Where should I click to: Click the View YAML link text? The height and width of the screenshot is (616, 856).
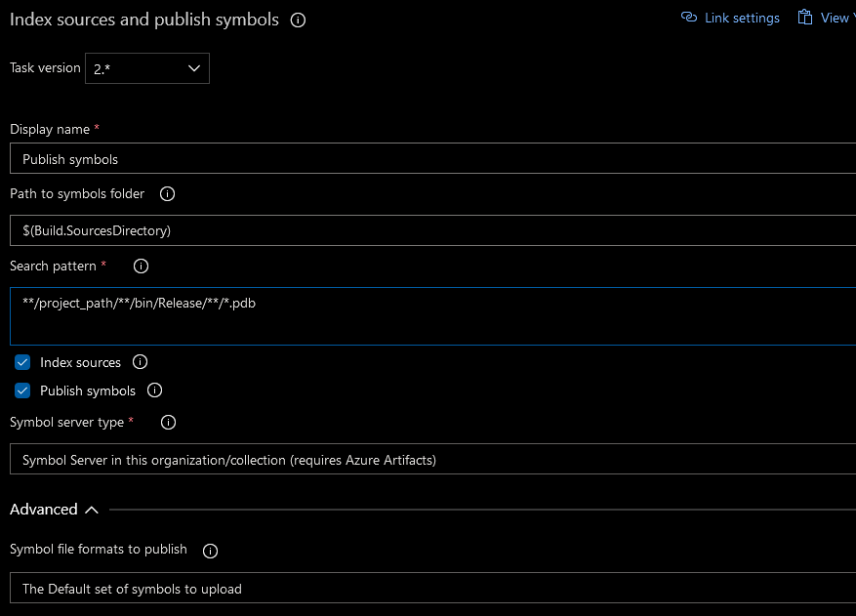tap(838, 18)
